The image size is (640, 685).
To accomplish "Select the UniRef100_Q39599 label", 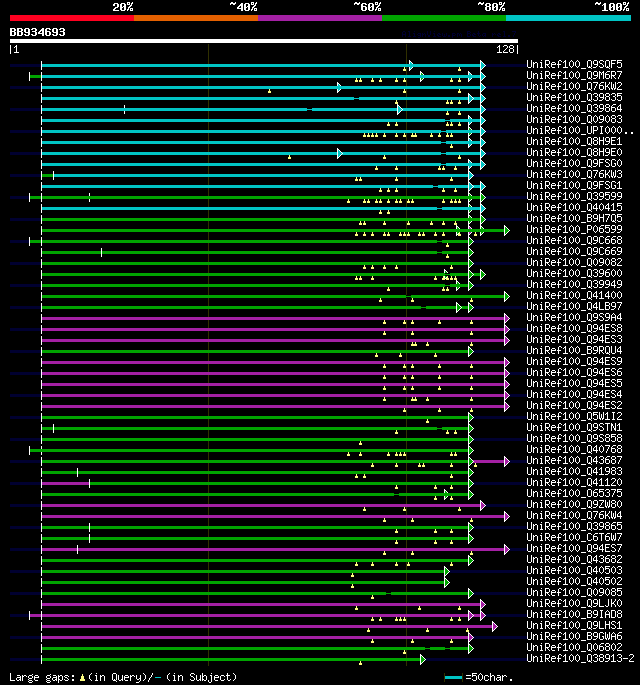I will pos(574,196).
